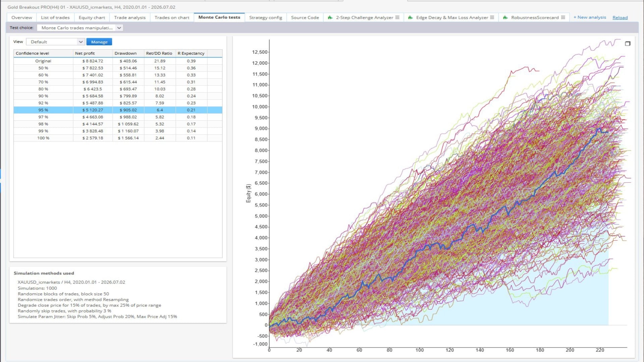Expand the Test choice dropdown
Screen dimensions: 644x362
[x=80, y=28]
